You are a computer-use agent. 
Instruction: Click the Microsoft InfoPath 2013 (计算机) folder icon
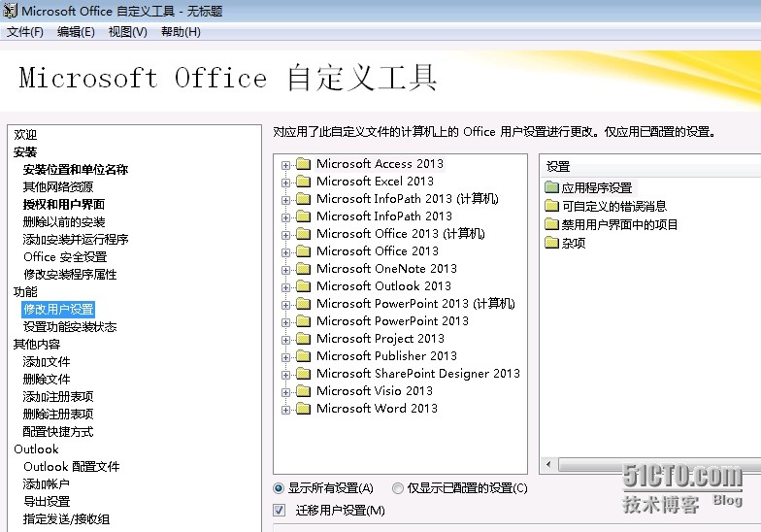tap(303, 199)
